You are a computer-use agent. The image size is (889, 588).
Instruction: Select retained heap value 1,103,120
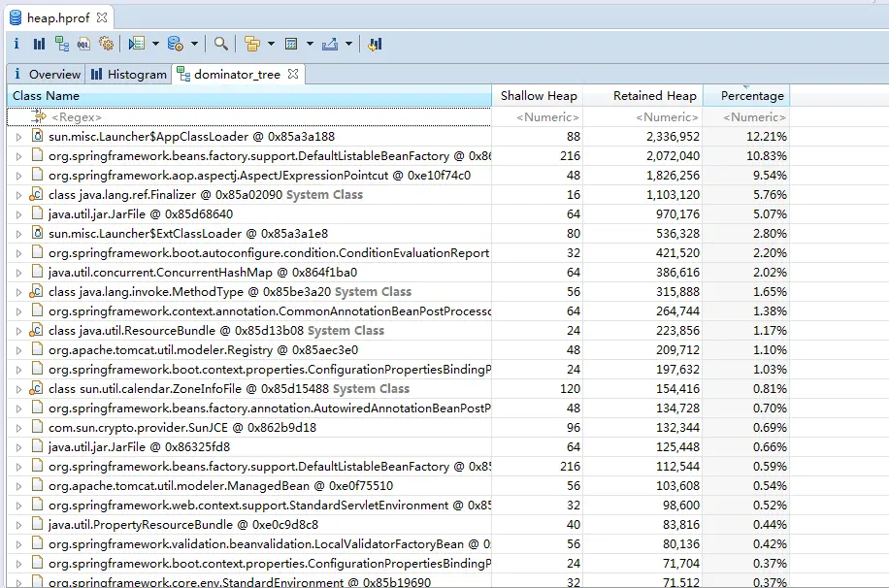point(673,194)
